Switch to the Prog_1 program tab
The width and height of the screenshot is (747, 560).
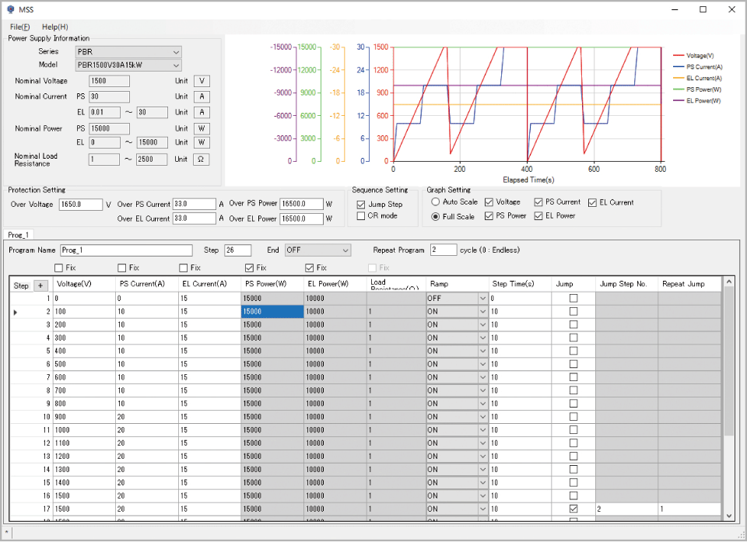click(x=19, y=233)
